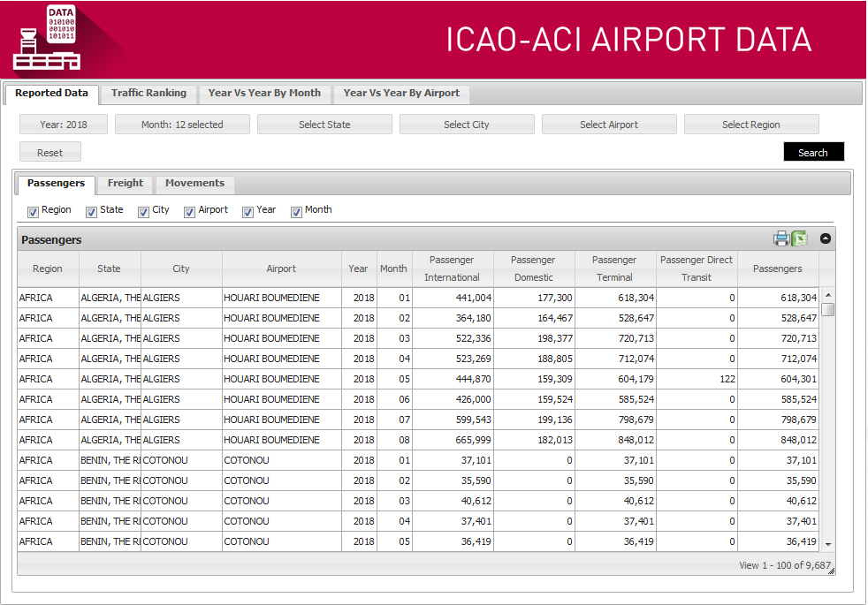Toggle the Airport column checkbox

point(189,212)
